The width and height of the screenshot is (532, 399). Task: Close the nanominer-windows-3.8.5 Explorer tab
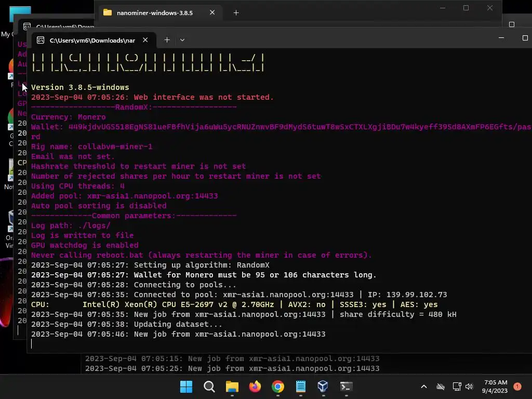(x=212, y=12)
